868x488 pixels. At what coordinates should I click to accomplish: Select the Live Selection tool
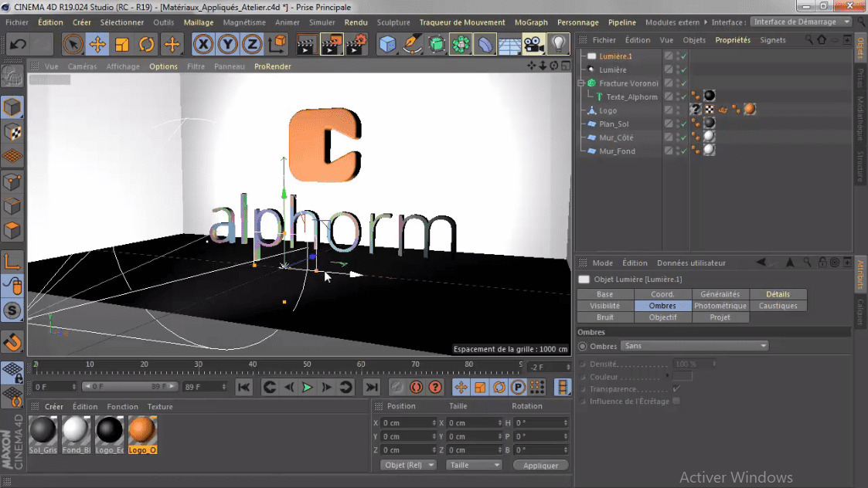(x=73, y=44)
